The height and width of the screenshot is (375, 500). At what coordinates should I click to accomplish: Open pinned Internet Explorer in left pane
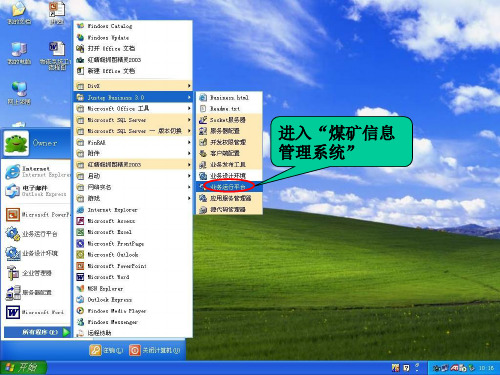pyautogui.click(x=37, y=171)
